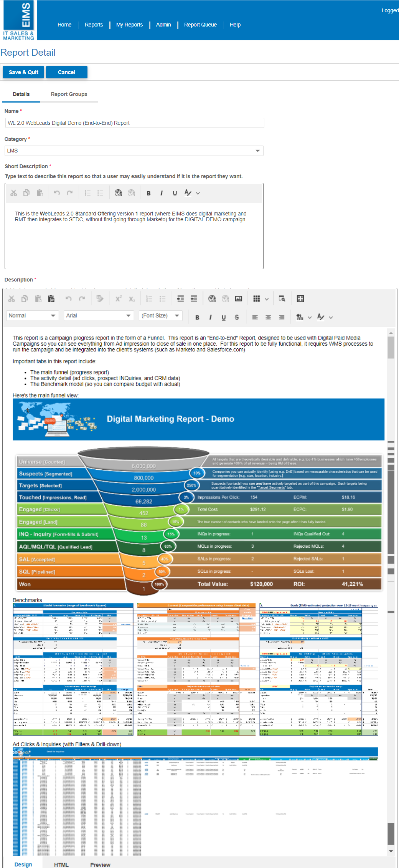399x868 pixels.
Task: Align text left in Description editor
Action: tap(255, 317)
